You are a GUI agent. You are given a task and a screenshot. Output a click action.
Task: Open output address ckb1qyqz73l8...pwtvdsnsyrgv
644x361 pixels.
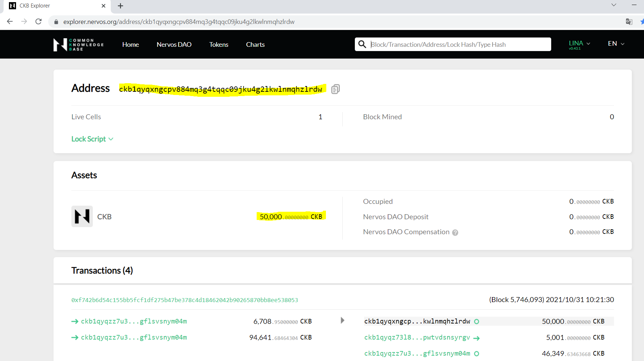[417, 337]
